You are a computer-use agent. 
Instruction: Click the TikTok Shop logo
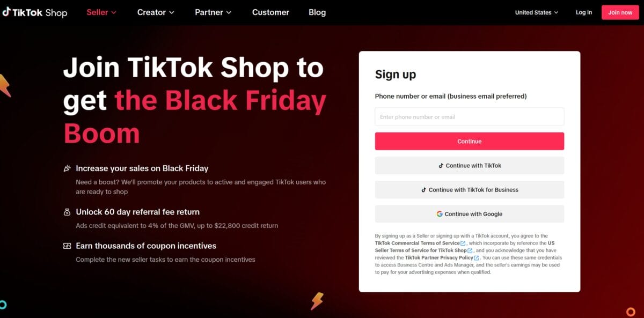pos(35,12)
